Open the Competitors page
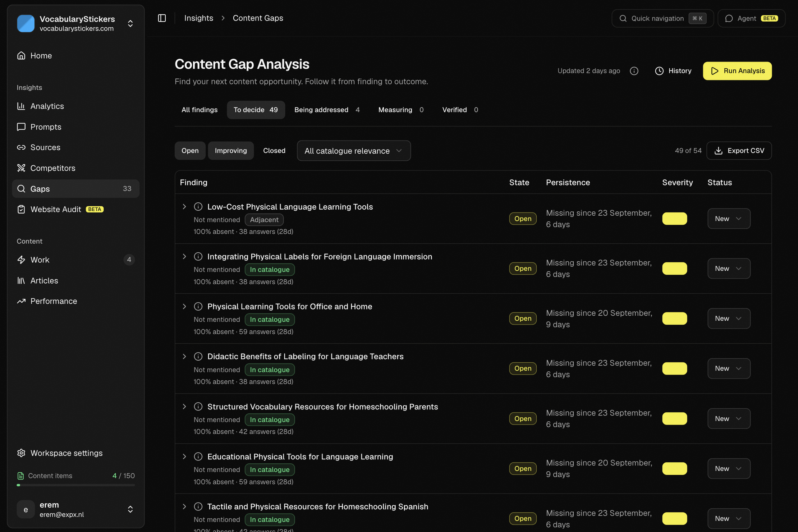This screenshot has height=532, width=798. click(76, 168)
